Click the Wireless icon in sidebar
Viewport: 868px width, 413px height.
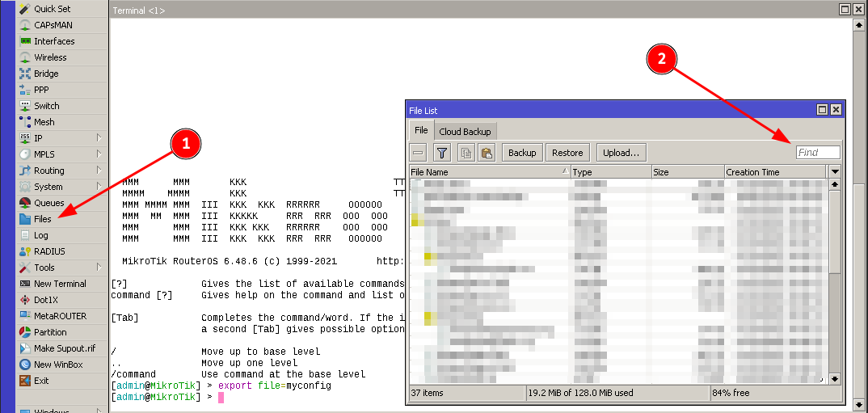point(24,57)
